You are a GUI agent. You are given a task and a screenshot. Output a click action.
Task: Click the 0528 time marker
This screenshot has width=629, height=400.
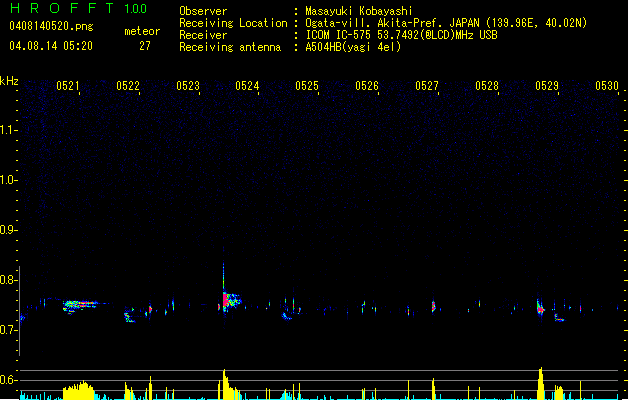tap(487, 85)
